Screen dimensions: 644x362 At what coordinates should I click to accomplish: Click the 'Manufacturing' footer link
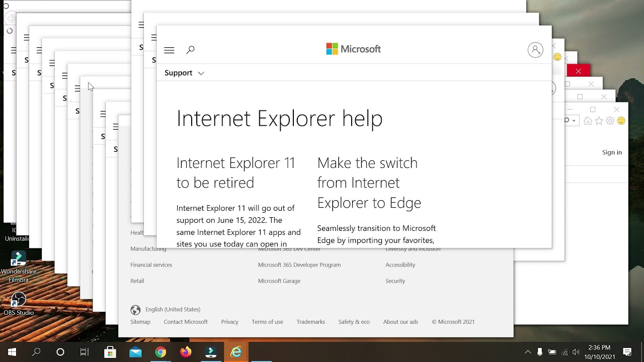coord(148,249)
